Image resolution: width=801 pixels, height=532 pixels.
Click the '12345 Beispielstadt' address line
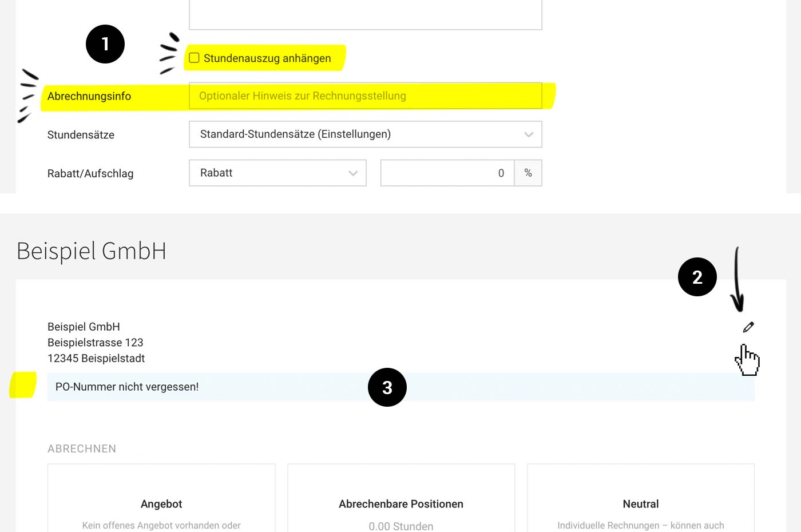96,359
